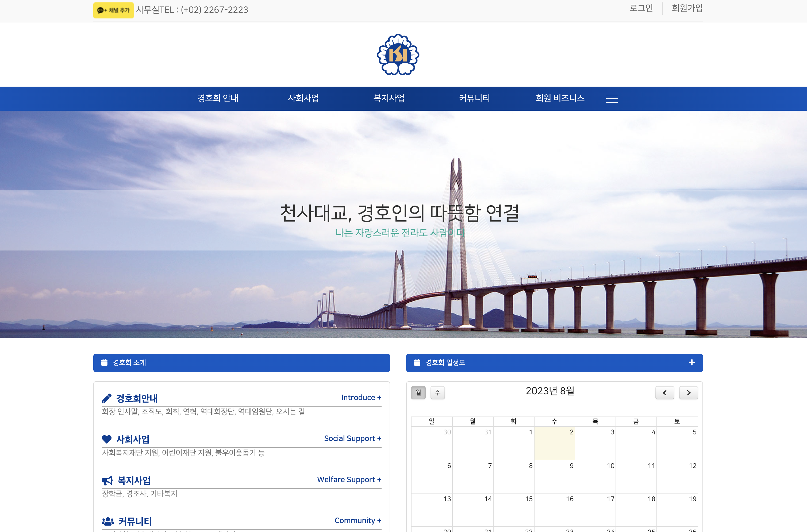Screen dimensions: 807x532
Task: Open the Social Support + link
Action: click(x=353, y=438)
